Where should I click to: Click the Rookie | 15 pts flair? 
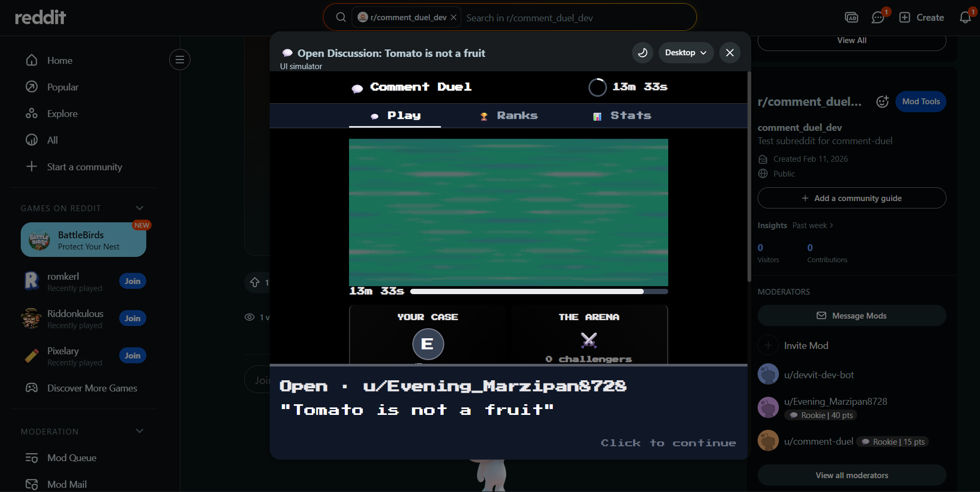coord(893,441)
